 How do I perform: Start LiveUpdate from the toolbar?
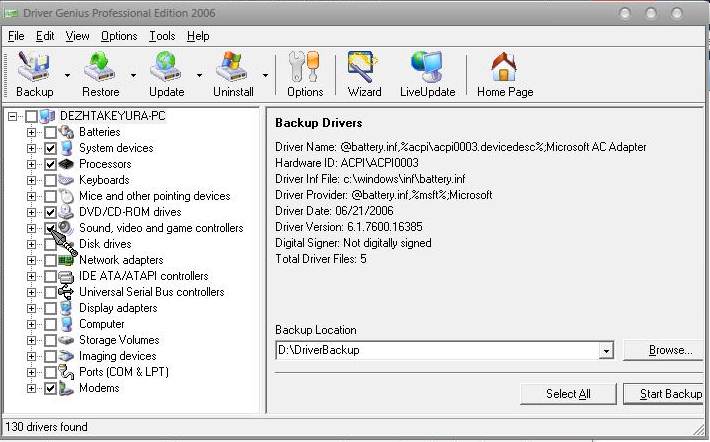tap(427, 74)
